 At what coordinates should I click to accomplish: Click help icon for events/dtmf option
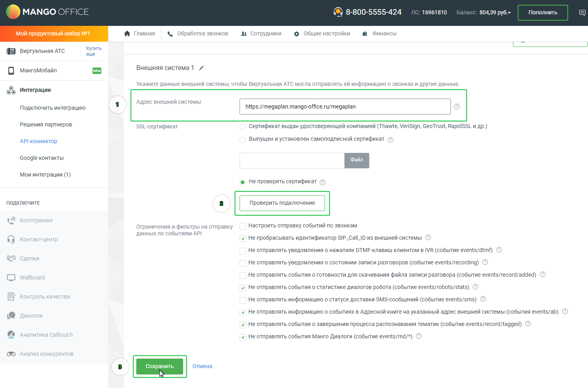coord(499,250)
